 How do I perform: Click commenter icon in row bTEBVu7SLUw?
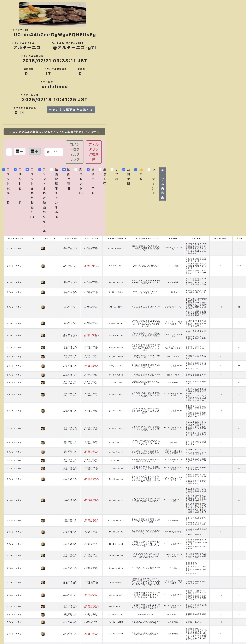pos(43,307)
